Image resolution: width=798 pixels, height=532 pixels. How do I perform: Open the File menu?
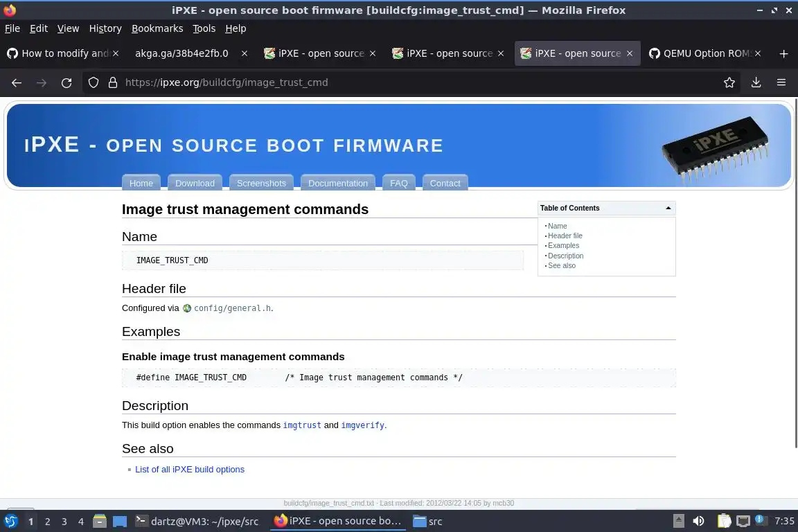click(x=12, y=28)
